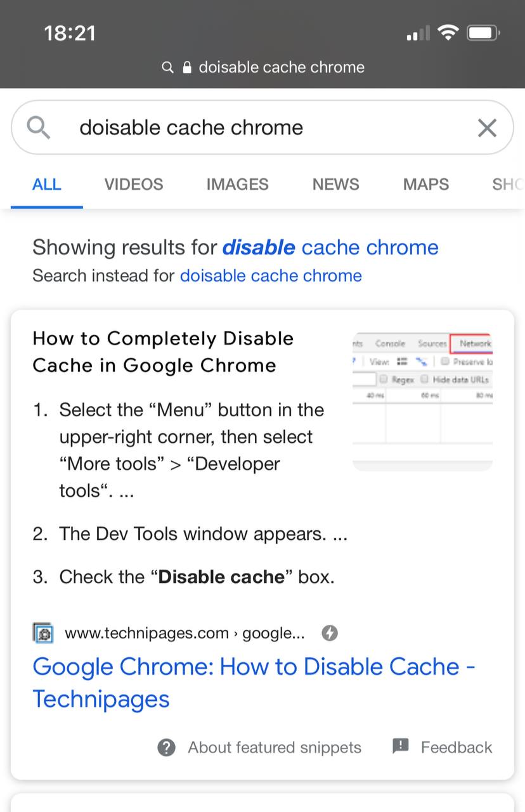Screen dimensions: 525x812
Task: Search instead for doisable cache chrome
Action: pos(271,276)
